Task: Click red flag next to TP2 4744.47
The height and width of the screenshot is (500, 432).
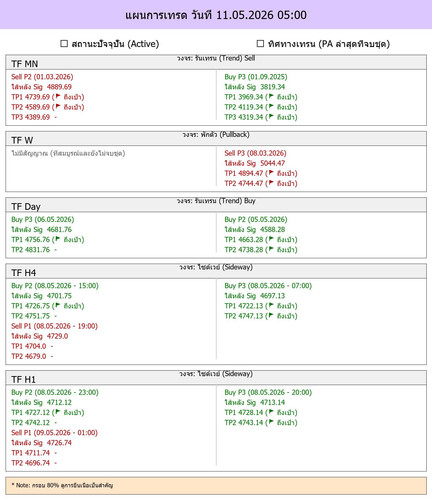Action: pos(271,183)
